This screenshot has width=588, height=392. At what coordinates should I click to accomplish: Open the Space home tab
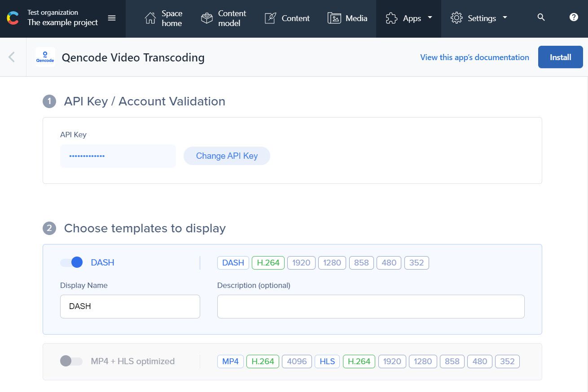pos(163,18)
